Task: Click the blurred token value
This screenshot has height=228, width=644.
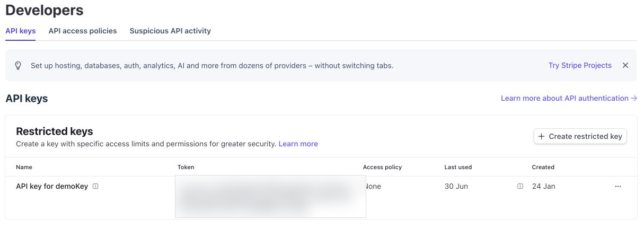Action: point(270,196)
